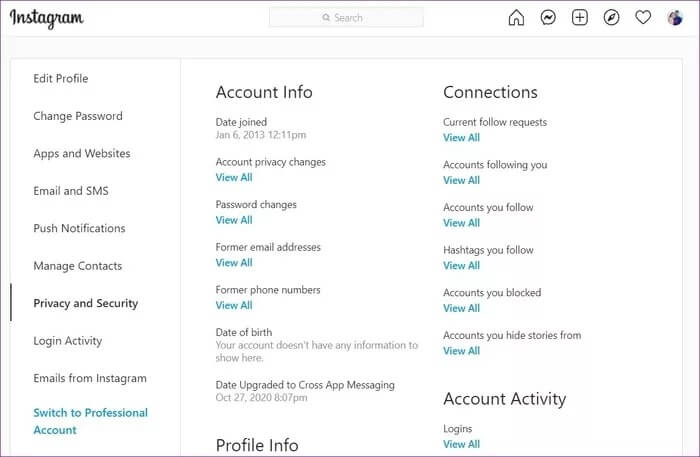This screenshot has width=700, height=457.
Task: Open the profile avatar menu
Action: tap(675, 18)
